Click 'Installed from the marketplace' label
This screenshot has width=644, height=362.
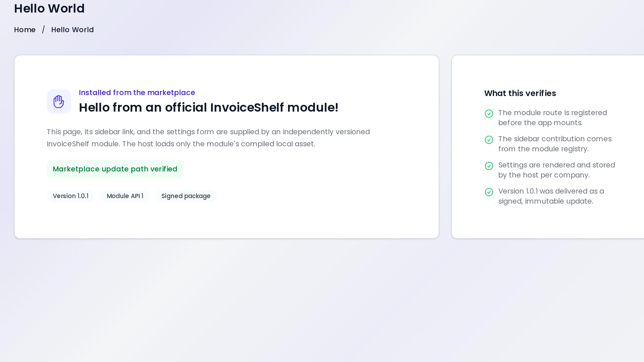137,93
